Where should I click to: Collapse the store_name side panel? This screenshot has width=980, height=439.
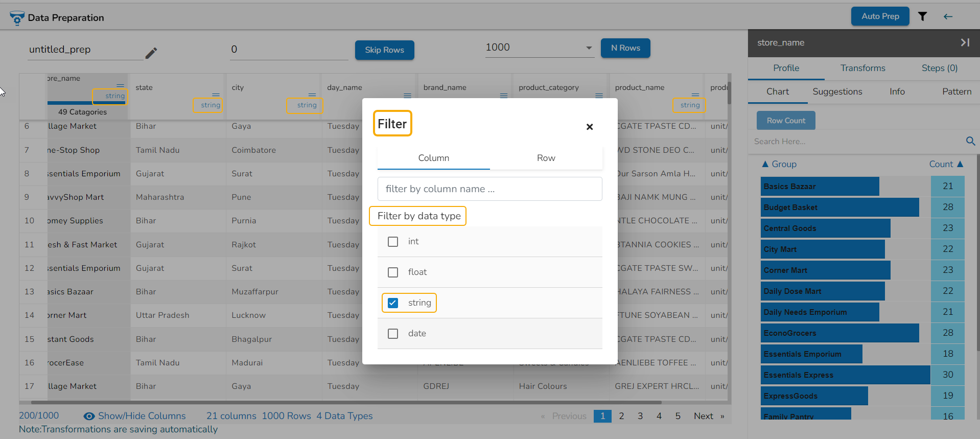(965, 42)
